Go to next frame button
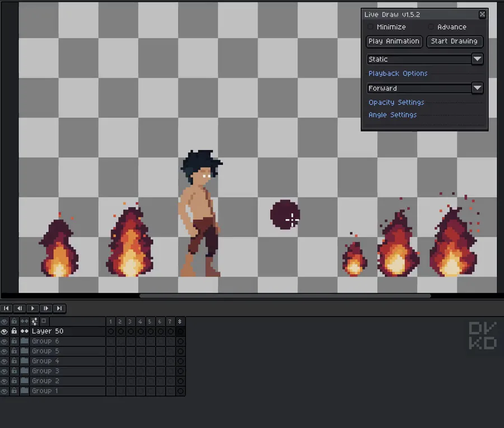This screenshot has width=504, height=428. [x=46, y=308]
